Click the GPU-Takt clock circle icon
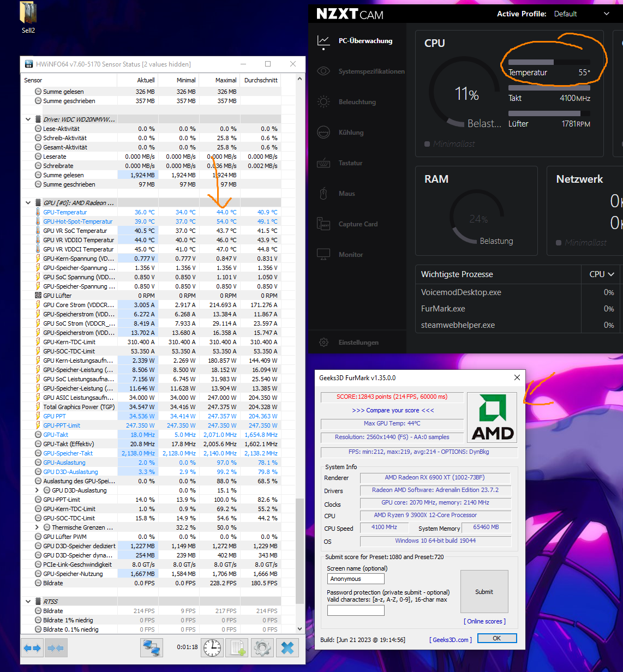This screenshot has height=672, width=623. coord(38,435)
